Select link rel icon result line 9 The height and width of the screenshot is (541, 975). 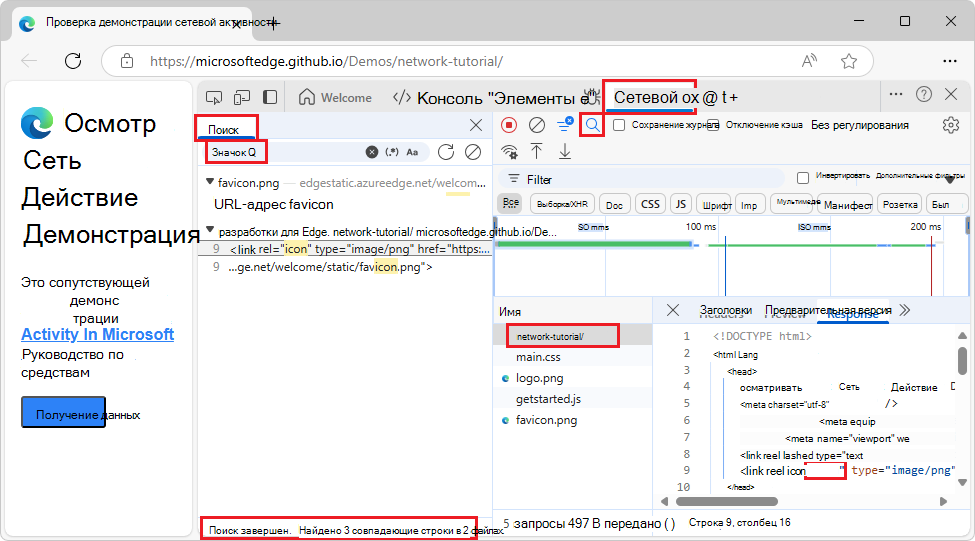click(345, 249)
